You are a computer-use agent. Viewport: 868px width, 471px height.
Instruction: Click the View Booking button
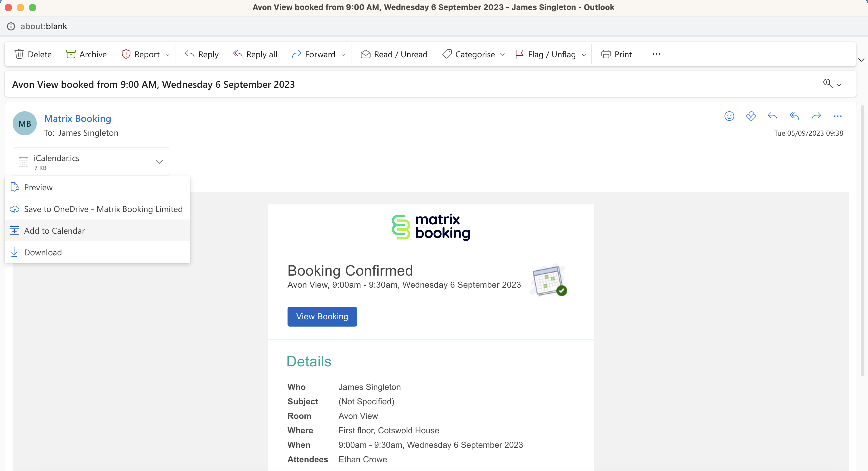tap(322, 316)
